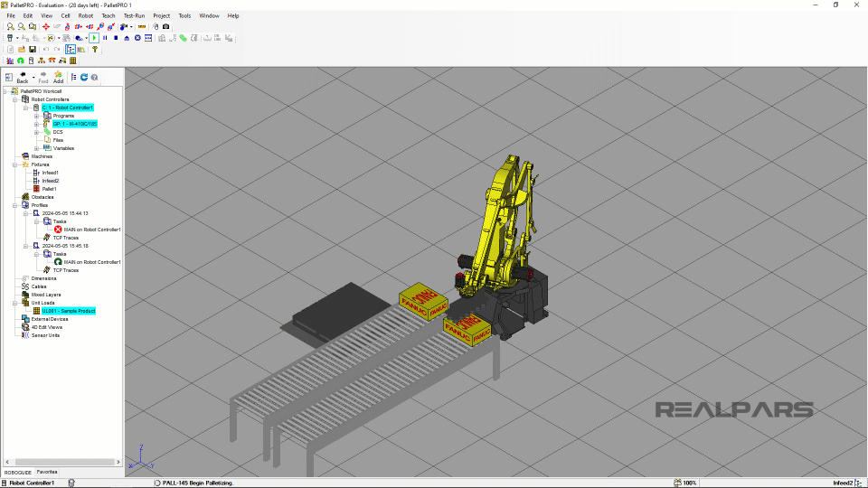Select Pallet1 fixture in tree

coord(49,189)
